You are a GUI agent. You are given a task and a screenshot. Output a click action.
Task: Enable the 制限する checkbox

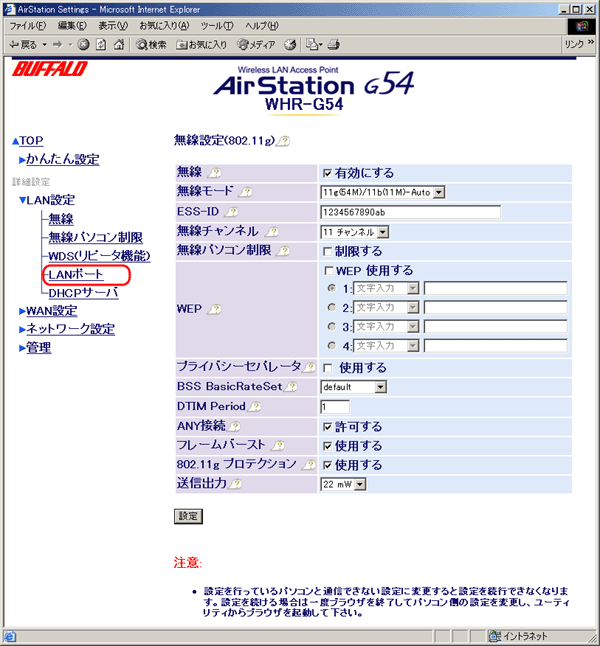point(328,251)
